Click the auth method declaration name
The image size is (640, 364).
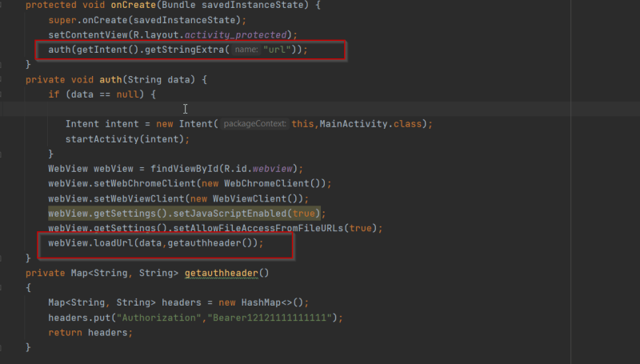point(110,79)
